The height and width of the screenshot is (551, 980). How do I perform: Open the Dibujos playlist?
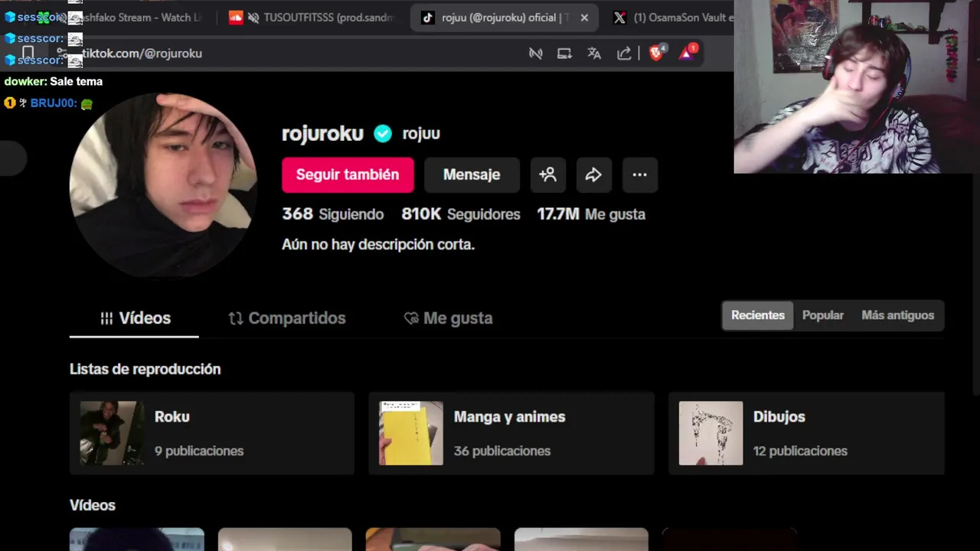pyautogui.click(x=806, y=433)
